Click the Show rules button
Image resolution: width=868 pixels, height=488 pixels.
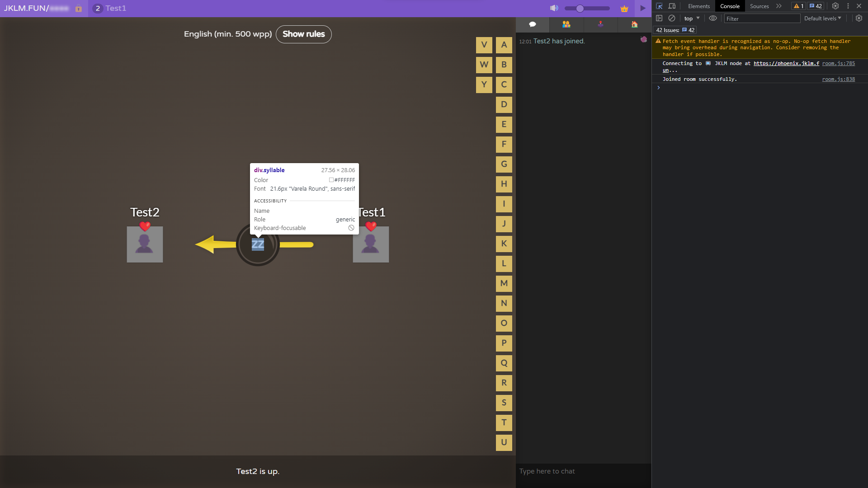coord(303,34)
